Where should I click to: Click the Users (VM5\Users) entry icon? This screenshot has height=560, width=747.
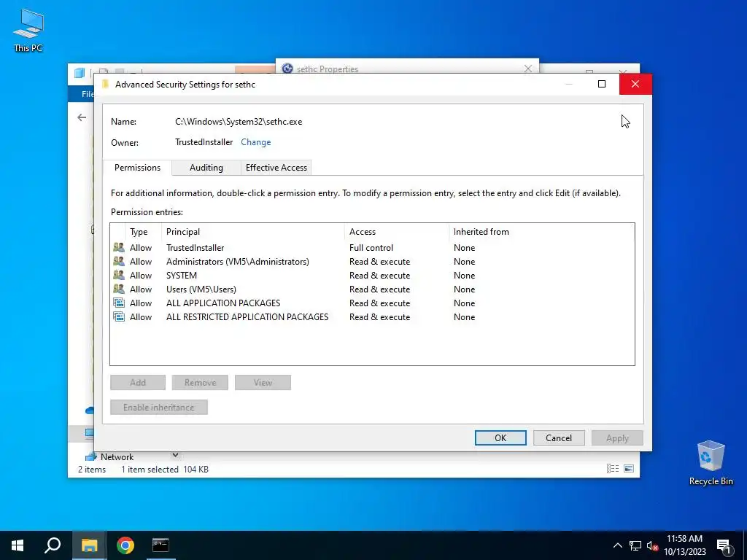(x=119, y=289)
